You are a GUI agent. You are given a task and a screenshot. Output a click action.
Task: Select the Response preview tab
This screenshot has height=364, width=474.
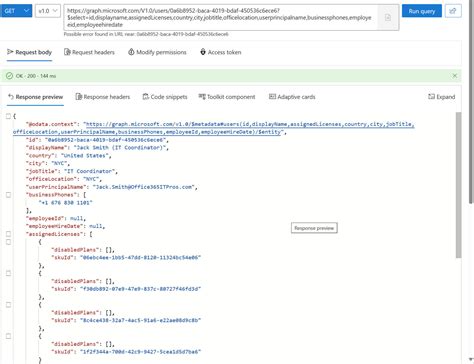click(x=35, y=97)
